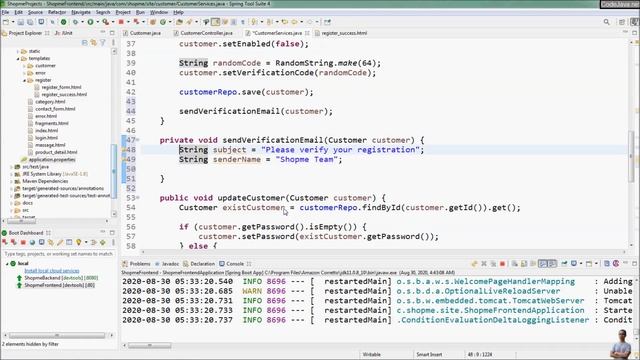Click the New file toolbar icon
The image size is (640, 360).
click(6, 22)
